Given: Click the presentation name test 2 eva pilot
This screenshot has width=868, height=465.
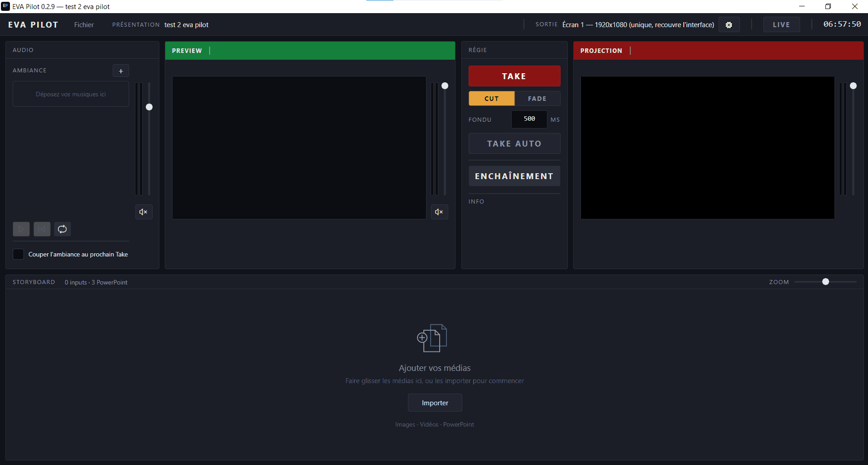Looking at the screenshot, I should (187, 25).
